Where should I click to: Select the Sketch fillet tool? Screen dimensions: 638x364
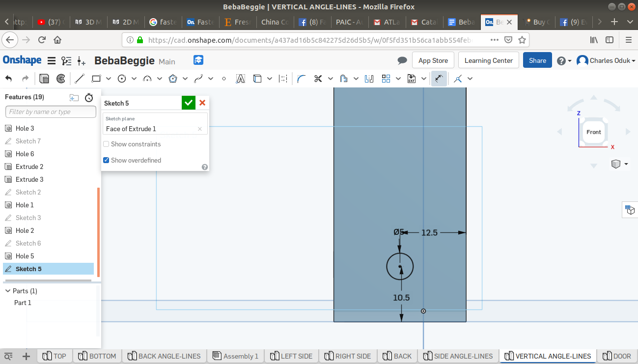point(302,79)
